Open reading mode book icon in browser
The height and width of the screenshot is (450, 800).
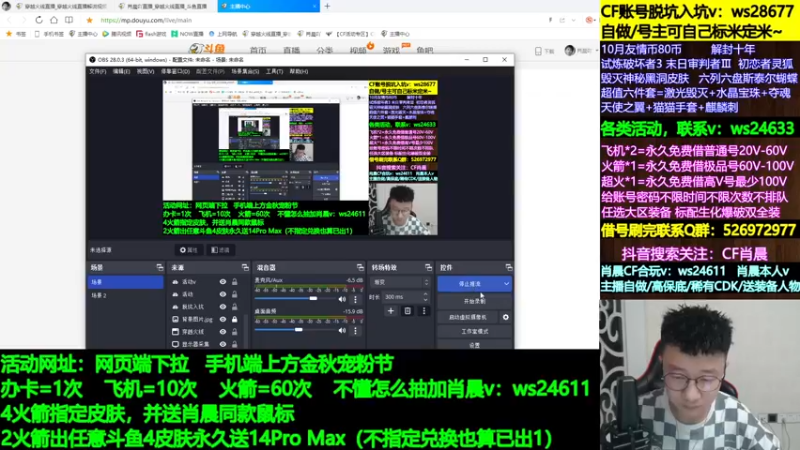point(69,20)
